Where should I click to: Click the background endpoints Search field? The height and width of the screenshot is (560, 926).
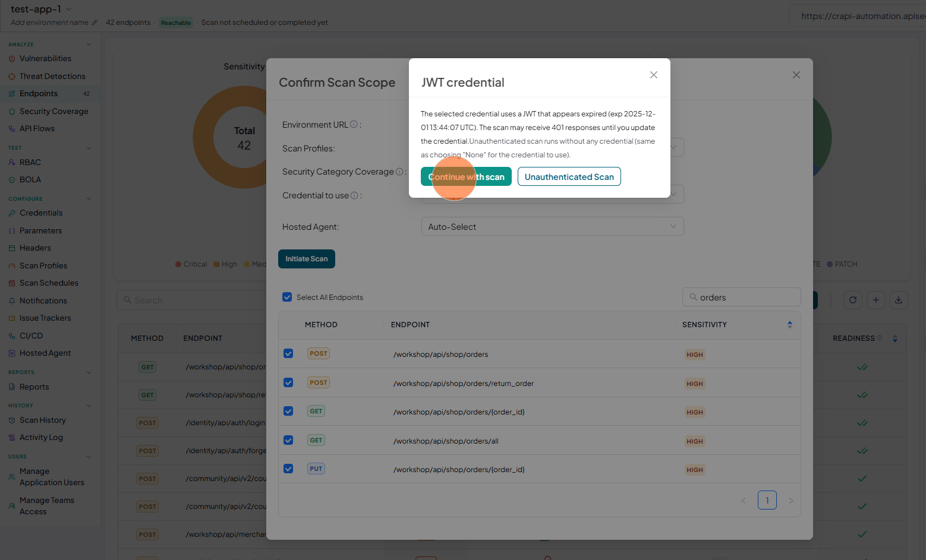coord(191,300)
